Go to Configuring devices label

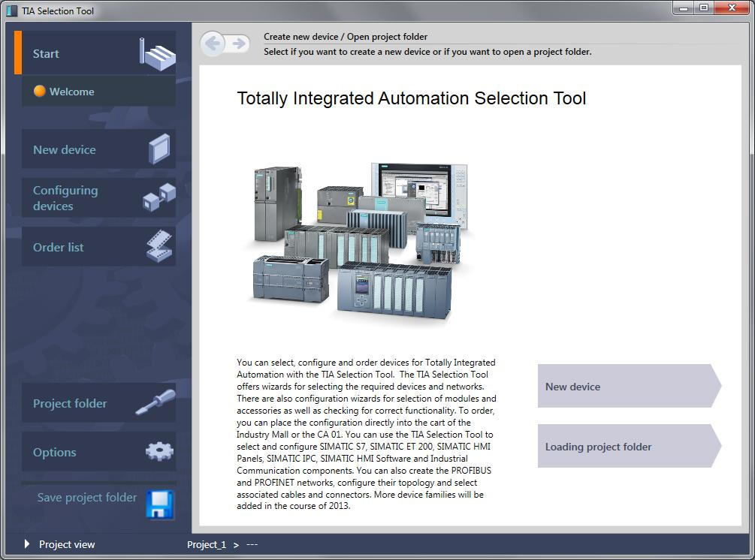pyautogui.click(x=65, y=197)
